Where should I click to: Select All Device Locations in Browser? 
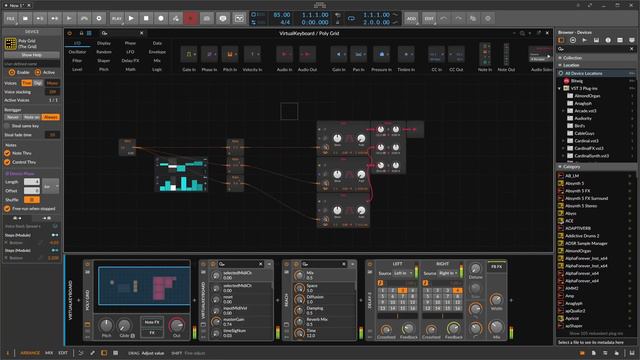click(x=596, y=73)
